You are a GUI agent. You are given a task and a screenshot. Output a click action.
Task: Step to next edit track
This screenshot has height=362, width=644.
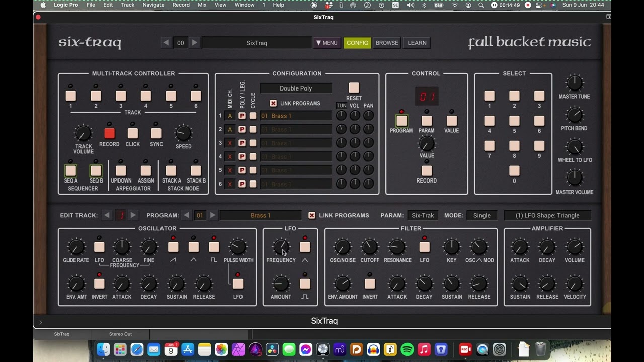pos(133,215)
